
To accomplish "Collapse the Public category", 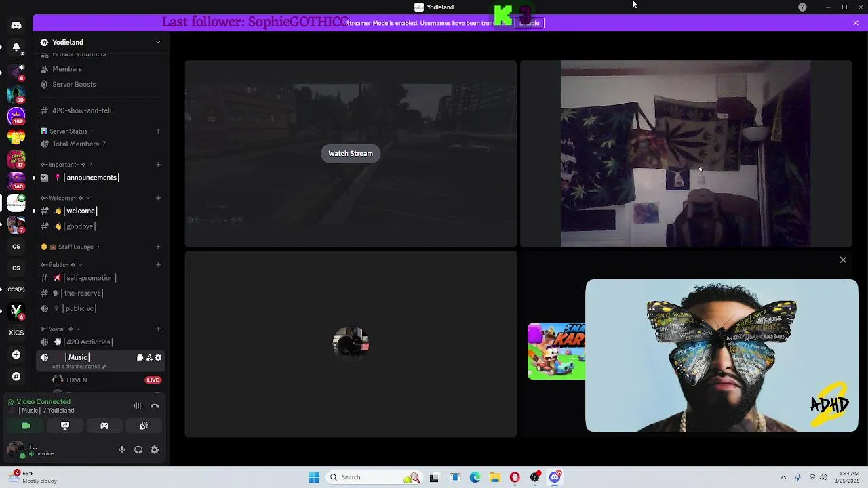I will [61, 264].
